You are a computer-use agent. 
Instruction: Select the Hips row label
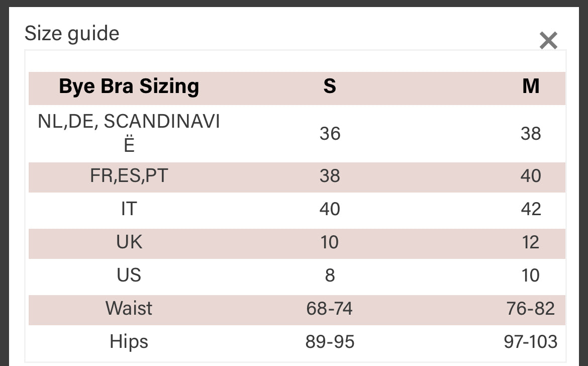click(x=129, y=342)
